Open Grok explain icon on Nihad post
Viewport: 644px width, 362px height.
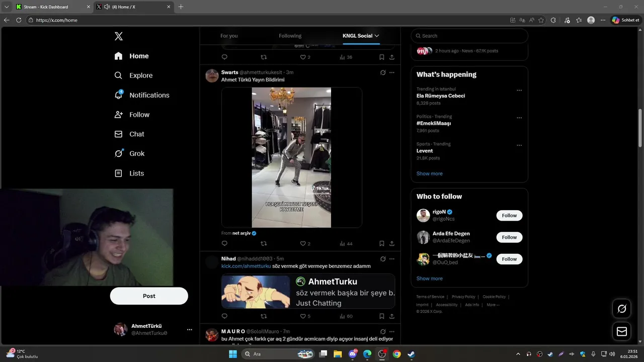point(383,259)
